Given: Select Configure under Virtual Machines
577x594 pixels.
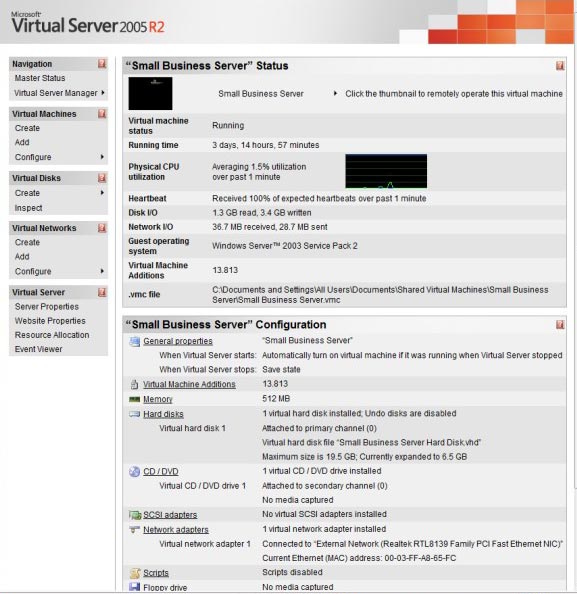Looking at the screenshot, I should pyautogui.click(x=33, y=157).
